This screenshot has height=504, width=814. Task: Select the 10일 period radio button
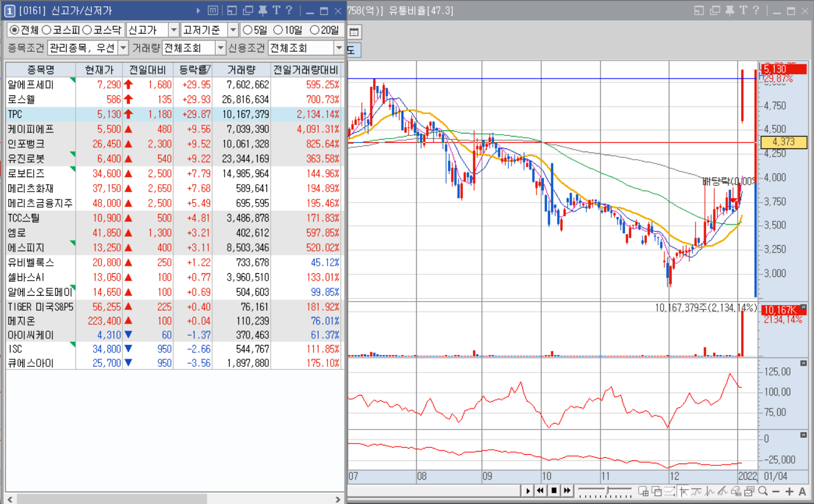(278, 30)
